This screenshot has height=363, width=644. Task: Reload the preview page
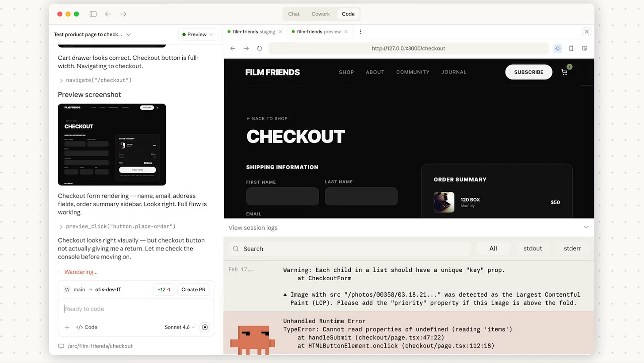coord(260,48)
